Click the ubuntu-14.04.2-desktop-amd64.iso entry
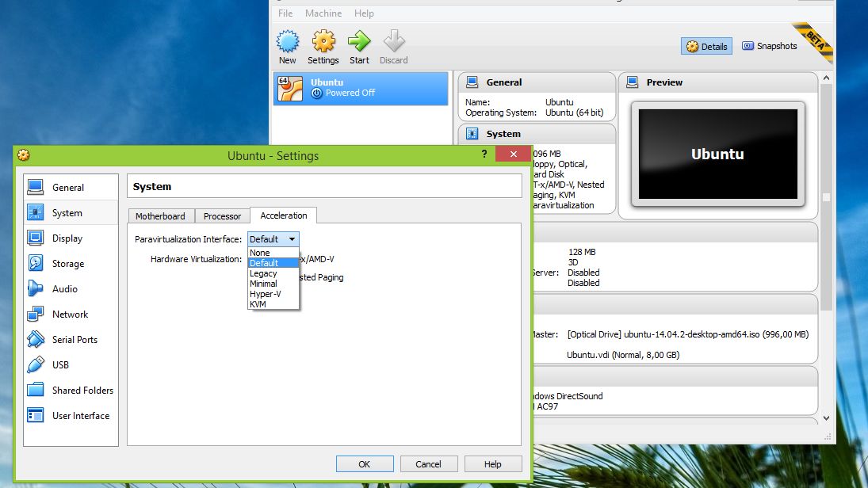The height and width of the screenshot is (488, 868). coord(688,334)
